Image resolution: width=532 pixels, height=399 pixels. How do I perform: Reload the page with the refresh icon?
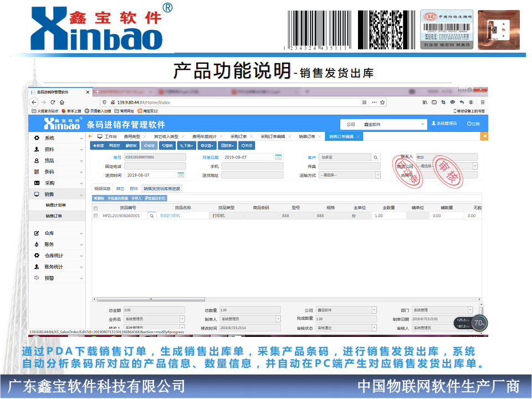coord(53,102)
